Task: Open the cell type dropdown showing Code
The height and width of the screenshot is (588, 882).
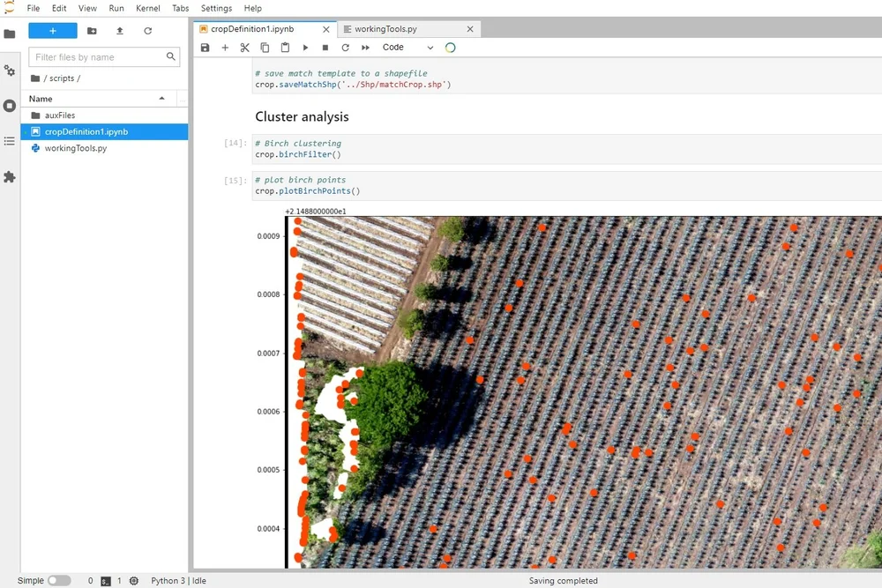Action: pyautogui.click(x=406, y=47)
